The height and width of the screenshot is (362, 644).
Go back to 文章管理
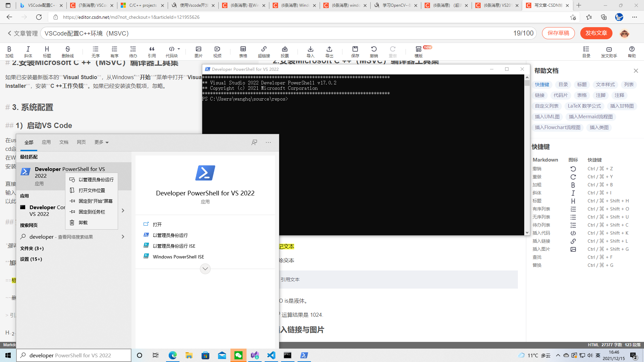(x=22, y=34)
